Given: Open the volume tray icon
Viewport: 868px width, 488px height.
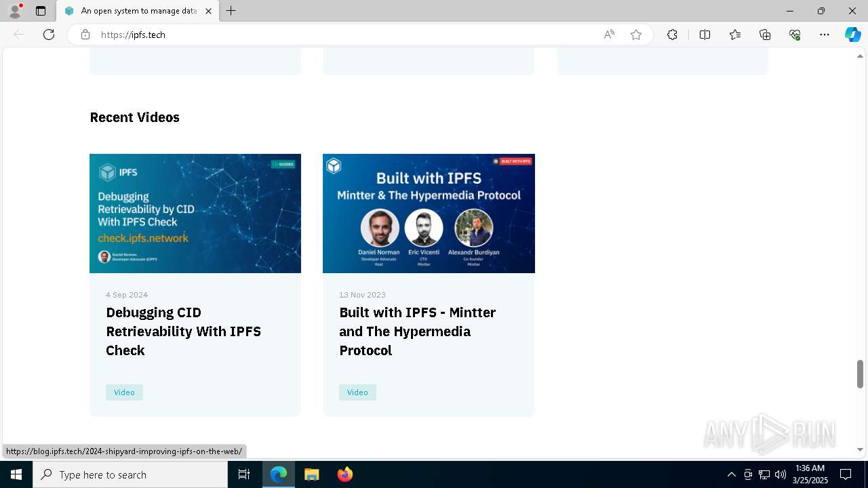Looking at the screenshot, I should click(x=780, y=474).
